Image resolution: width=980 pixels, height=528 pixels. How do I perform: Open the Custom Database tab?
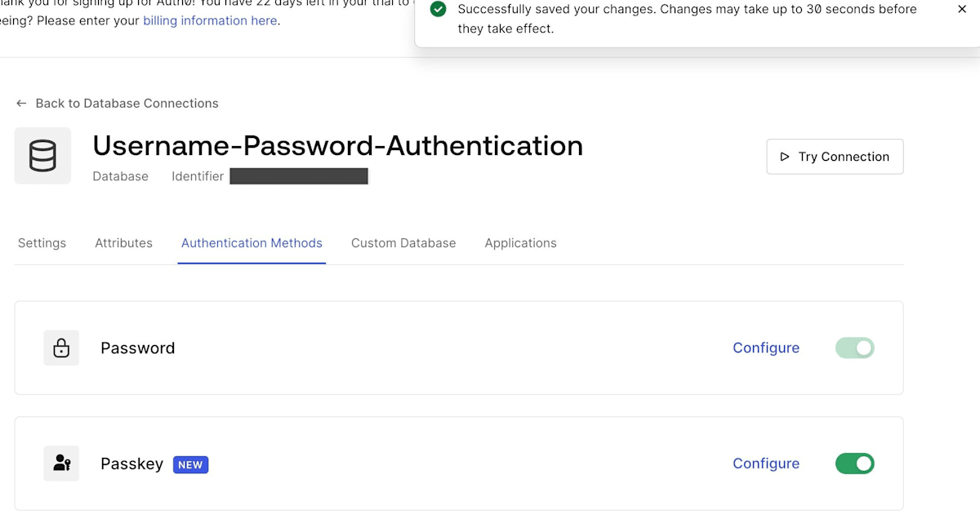click(x=403, y=243)
